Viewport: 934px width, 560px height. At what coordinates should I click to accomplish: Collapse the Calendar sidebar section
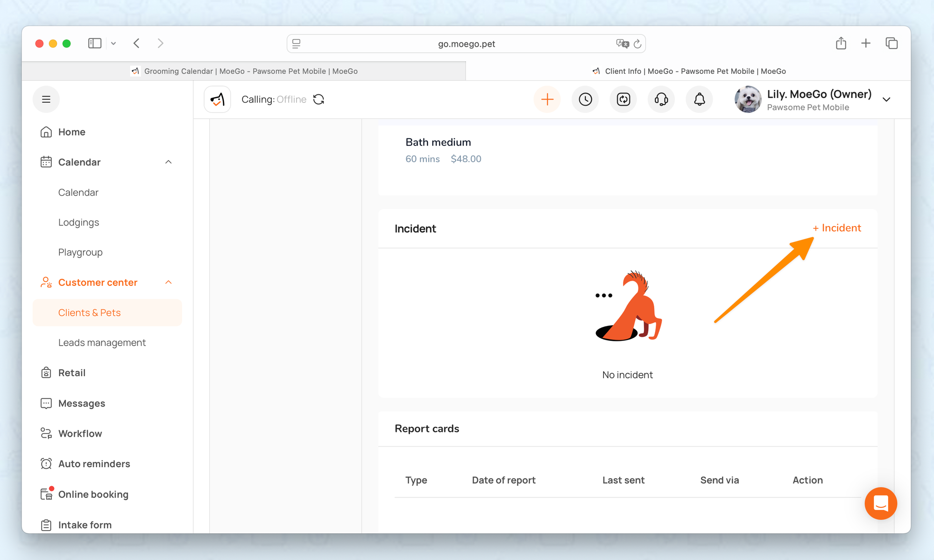point(169,162)
